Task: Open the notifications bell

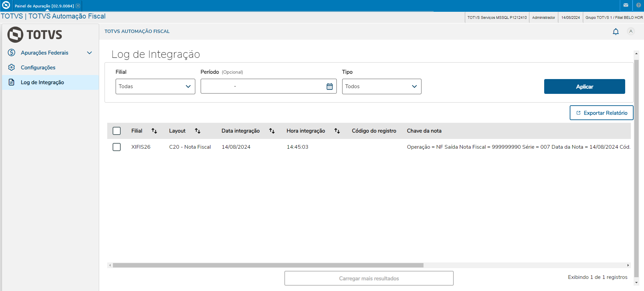Action: click(616, 32)
